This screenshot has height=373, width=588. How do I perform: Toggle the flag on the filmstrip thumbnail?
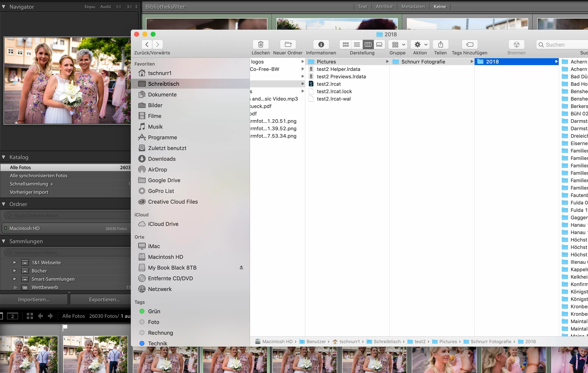point(65,327)
